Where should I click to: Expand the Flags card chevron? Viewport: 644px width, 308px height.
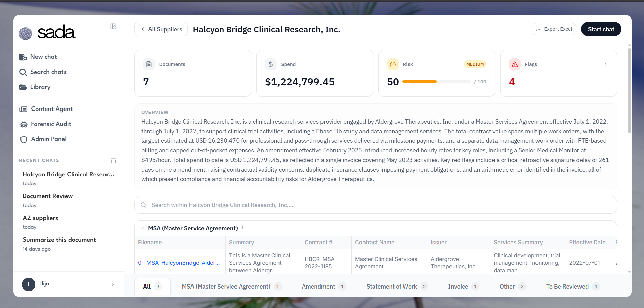tap(605, 64)
